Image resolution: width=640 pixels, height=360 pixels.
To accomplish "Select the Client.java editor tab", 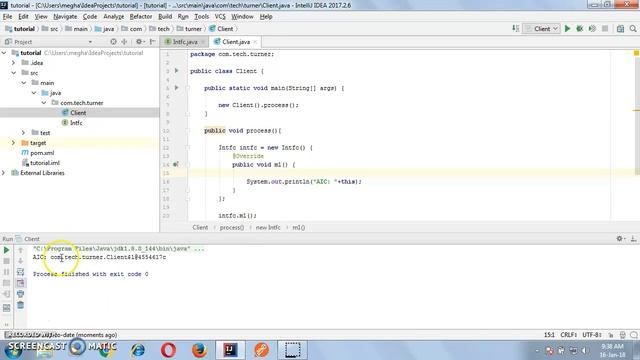I will click(236, 42).
